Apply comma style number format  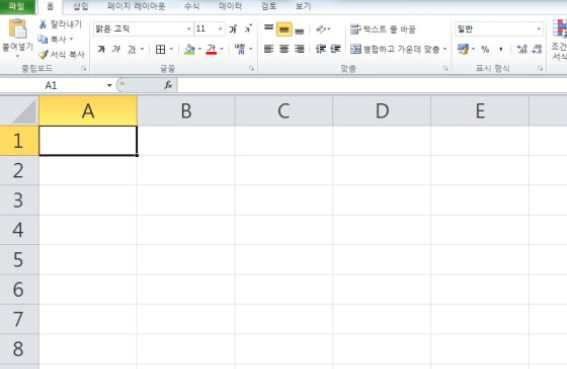pos(501,49)
